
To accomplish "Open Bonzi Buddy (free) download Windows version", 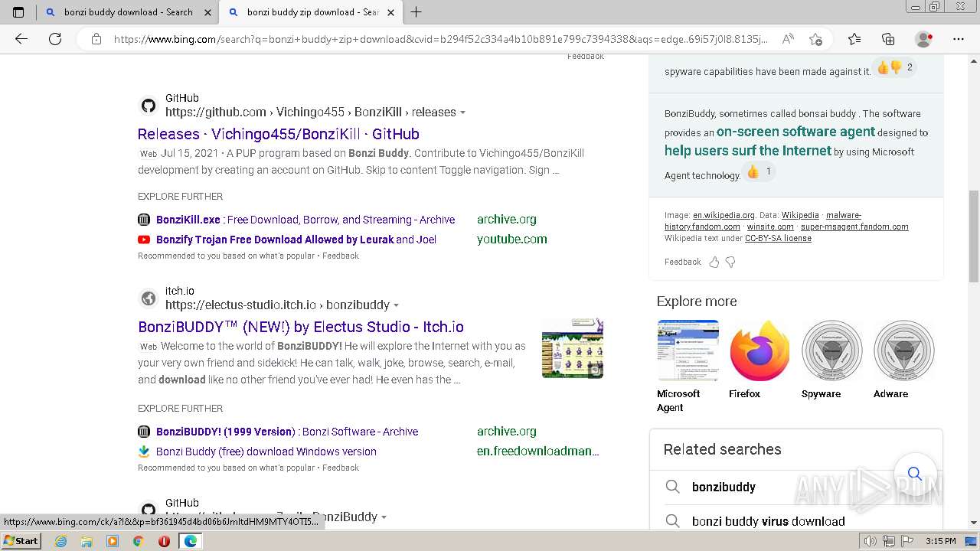I will [x=266, y=452].
